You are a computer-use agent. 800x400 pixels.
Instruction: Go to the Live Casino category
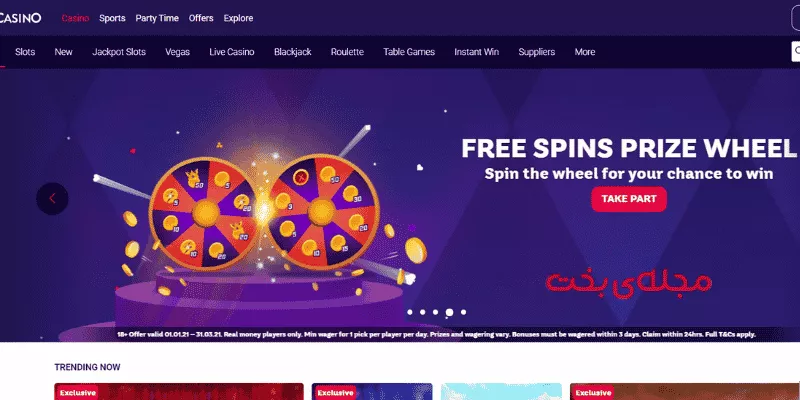coord(232,52)
